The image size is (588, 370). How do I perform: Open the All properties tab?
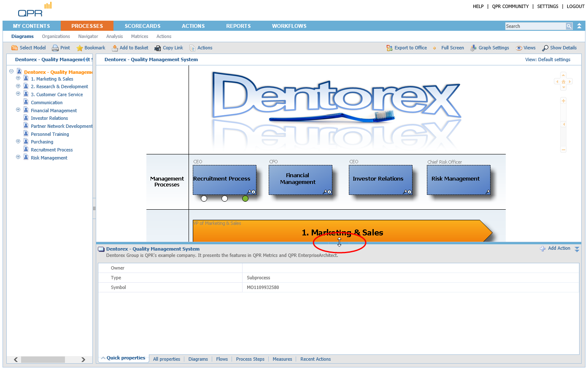coord(167,359)
